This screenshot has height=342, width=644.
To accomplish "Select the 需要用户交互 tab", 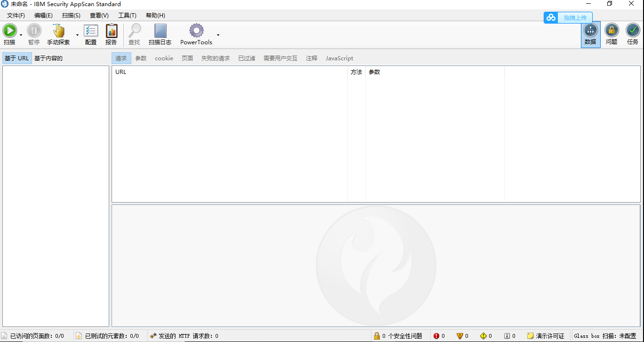I will [280, 58].
